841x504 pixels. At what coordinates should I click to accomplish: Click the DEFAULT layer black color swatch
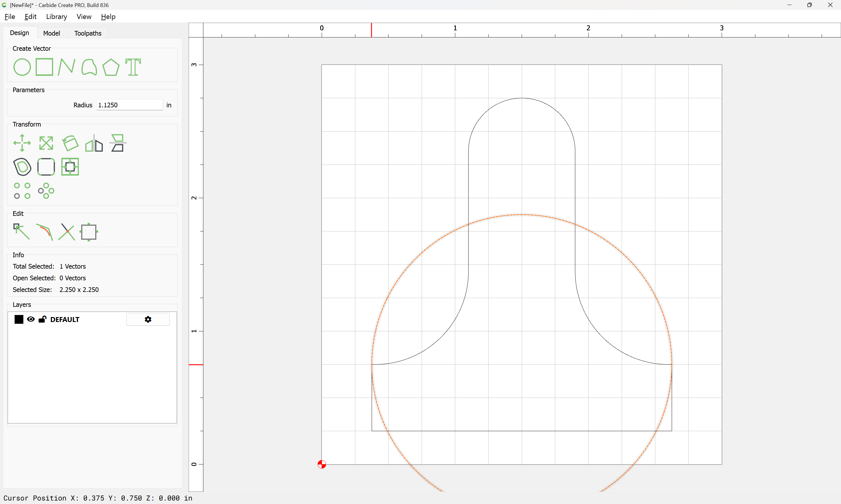pyautogui.click(x=19, y=319)
